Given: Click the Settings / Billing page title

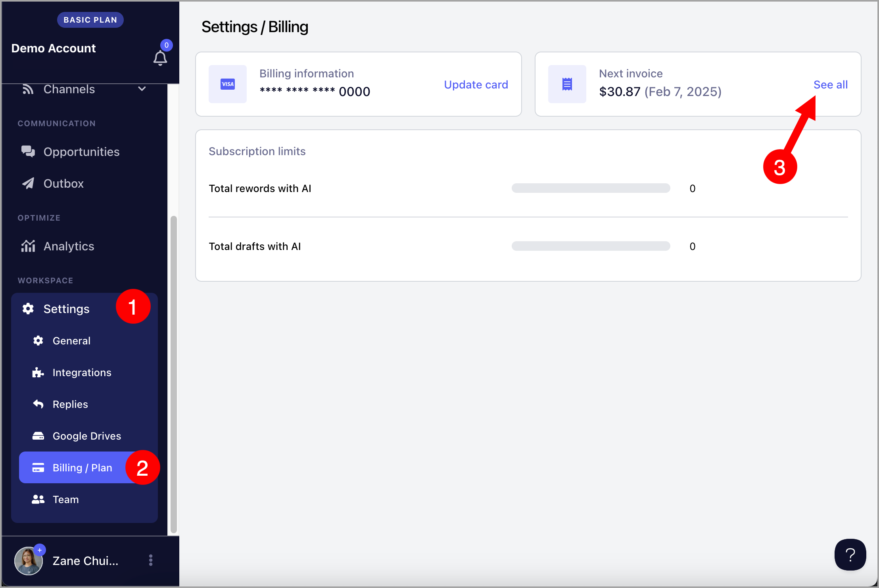Looking at the screenshot, I should click(x=255, y=27).
